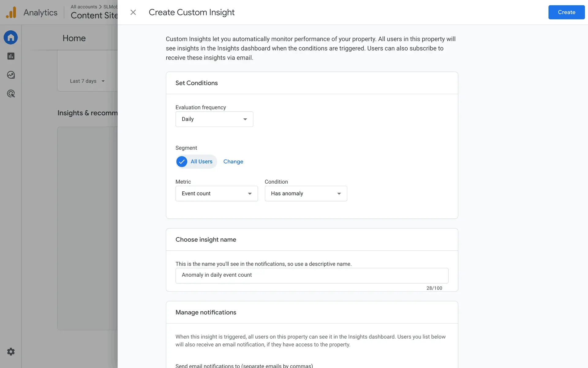Open the Explore icon in sidebar
This screenshot has width=588, height=368.
click(x=11, y=75)
